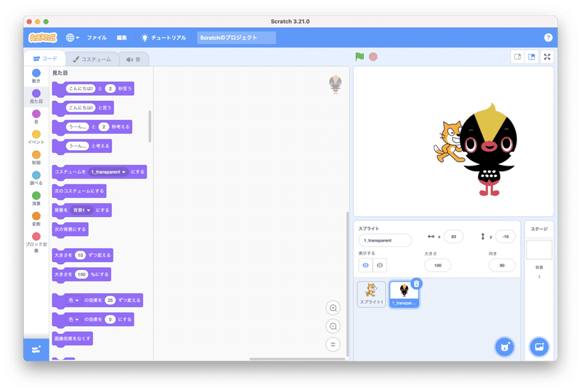
Task: Open the help question mark icon
Action: [548, 38]
